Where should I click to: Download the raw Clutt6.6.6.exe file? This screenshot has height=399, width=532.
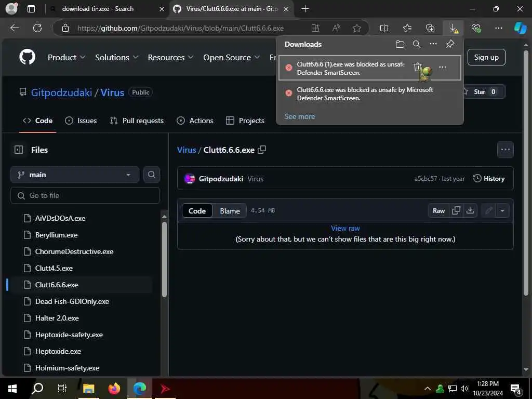(470, 211)
